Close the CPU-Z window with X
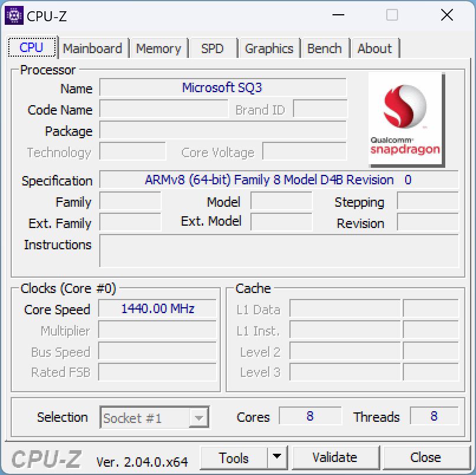476x475 pixels. pos(447,15)
